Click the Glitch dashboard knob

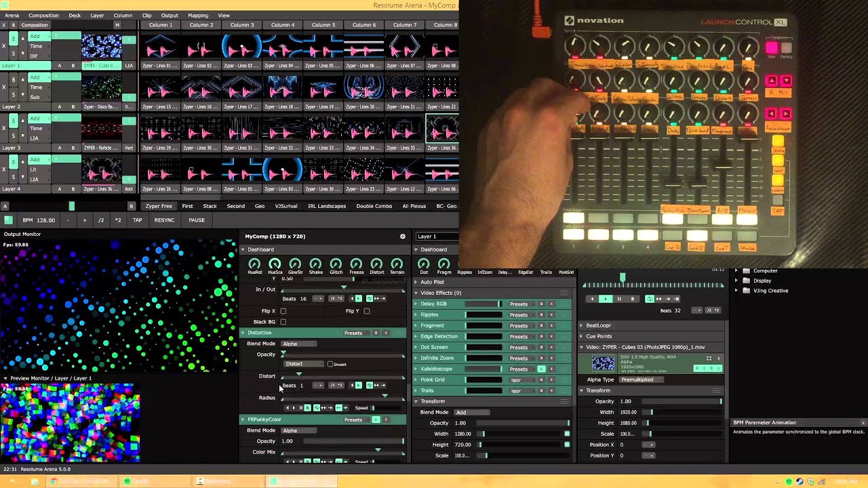tap(336, 264)
